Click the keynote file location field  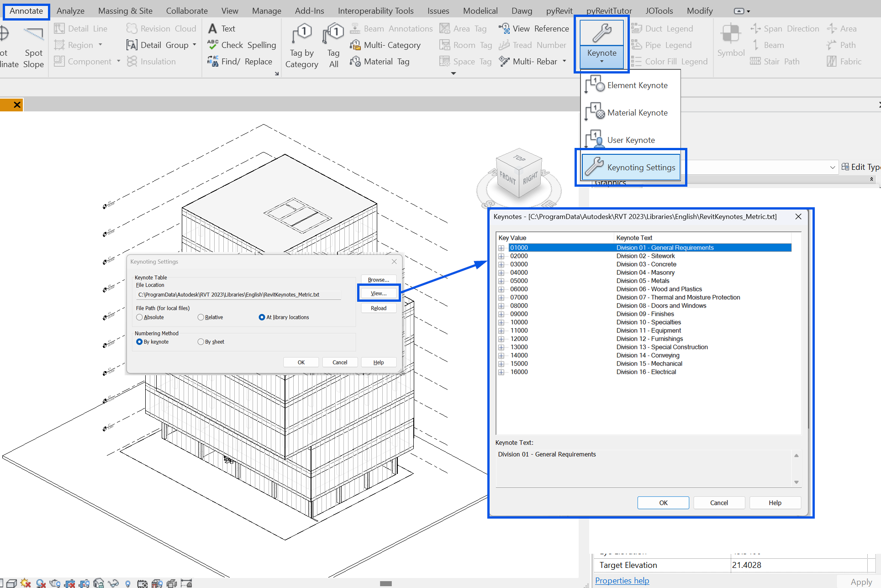click(238, 294)
